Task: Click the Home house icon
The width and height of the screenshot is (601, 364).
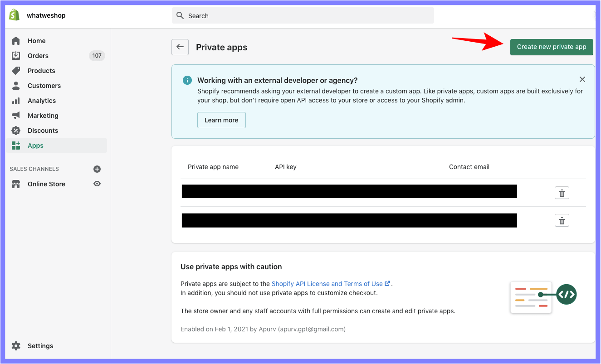Action: coord(16,41)
